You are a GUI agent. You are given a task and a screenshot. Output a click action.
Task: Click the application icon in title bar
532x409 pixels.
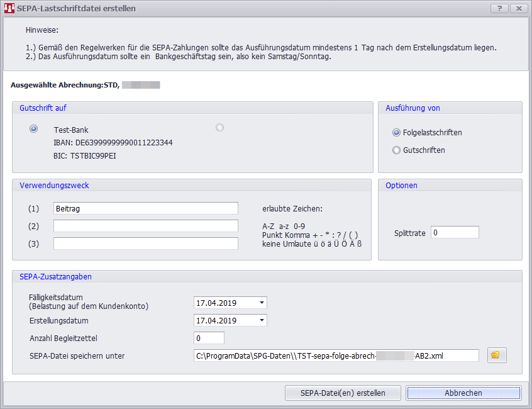[9, 9]
